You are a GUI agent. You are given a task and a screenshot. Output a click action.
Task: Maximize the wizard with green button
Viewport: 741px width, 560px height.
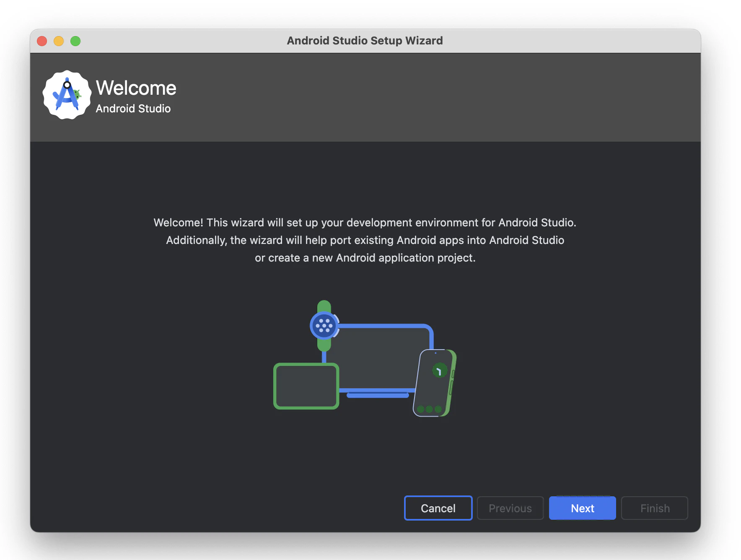point(75,41)
